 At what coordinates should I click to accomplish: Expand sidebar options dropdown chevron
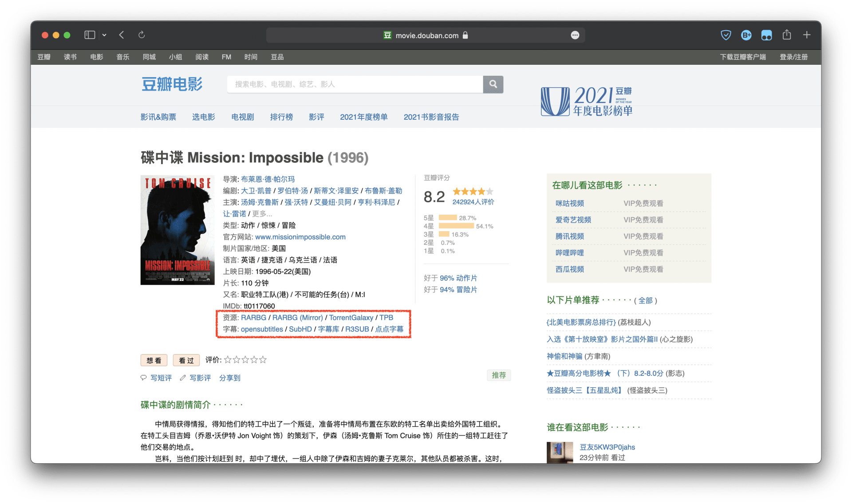(x=104, y=35)
